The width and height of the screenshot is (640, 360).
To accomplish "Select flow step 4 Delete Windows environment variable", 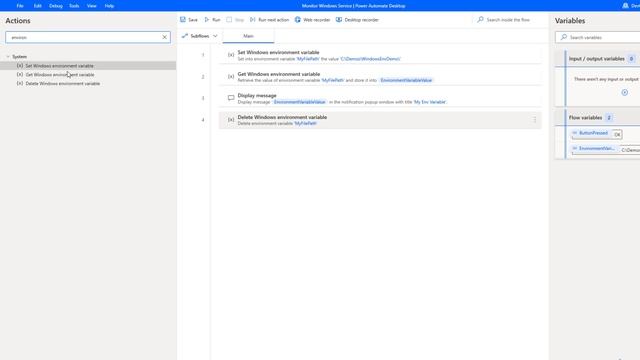I will tap(380, 120).
